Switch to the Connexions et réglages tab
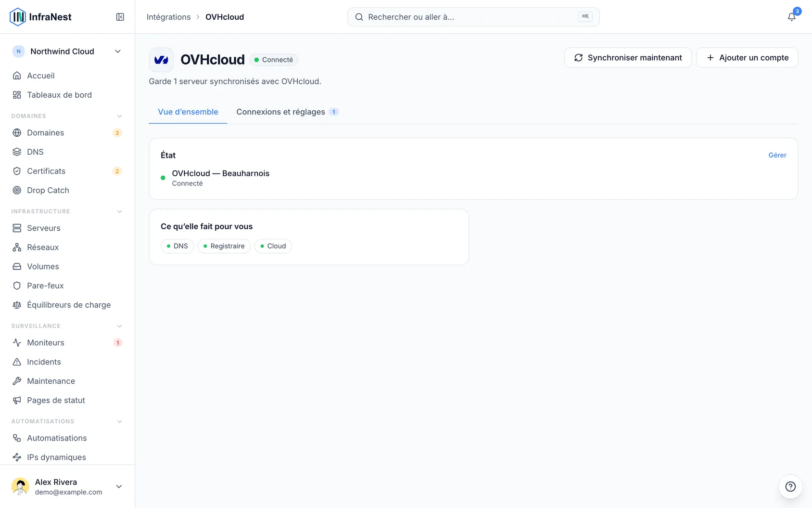812x508 pixels. 287,112
